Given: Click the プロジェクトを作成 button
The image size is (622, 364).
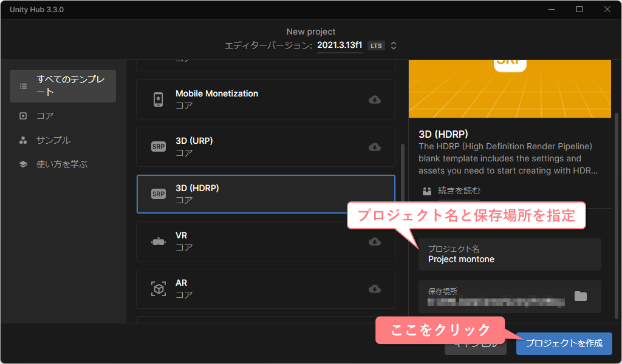Looking at the screenshot, I should pyautogui.click(x=564, y=343).
